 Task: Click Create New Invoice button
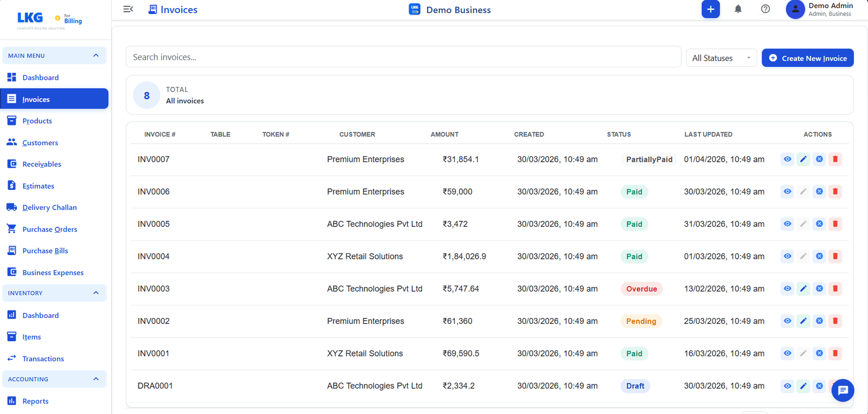pos(808,58)
